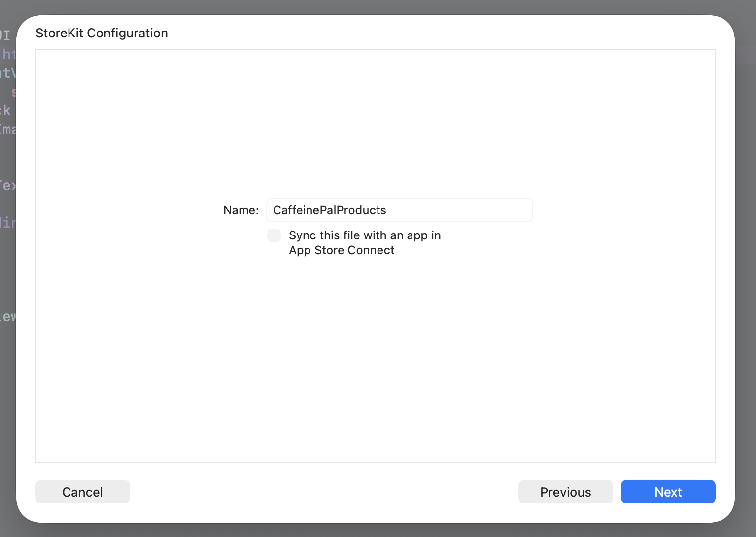Click the blank white panel above the Name field

click(x=375, y=123)
